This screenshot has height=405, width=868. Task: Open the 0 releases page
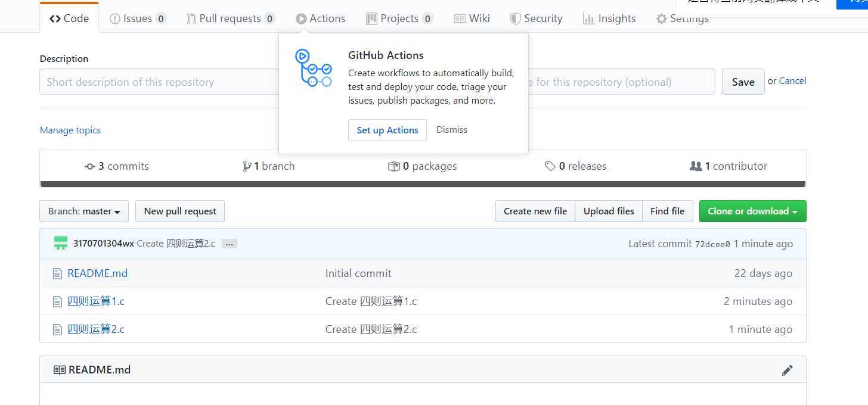(x=576, y=166)
